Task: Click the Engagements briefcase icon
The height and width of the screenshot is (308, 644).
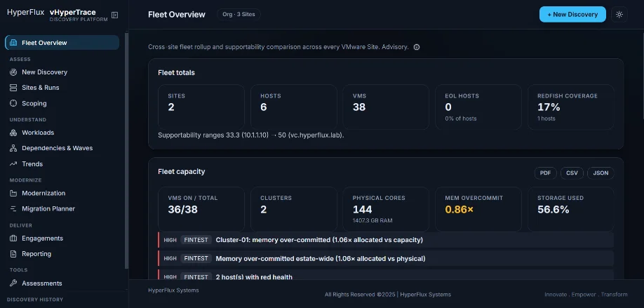Action: (13, 238)
